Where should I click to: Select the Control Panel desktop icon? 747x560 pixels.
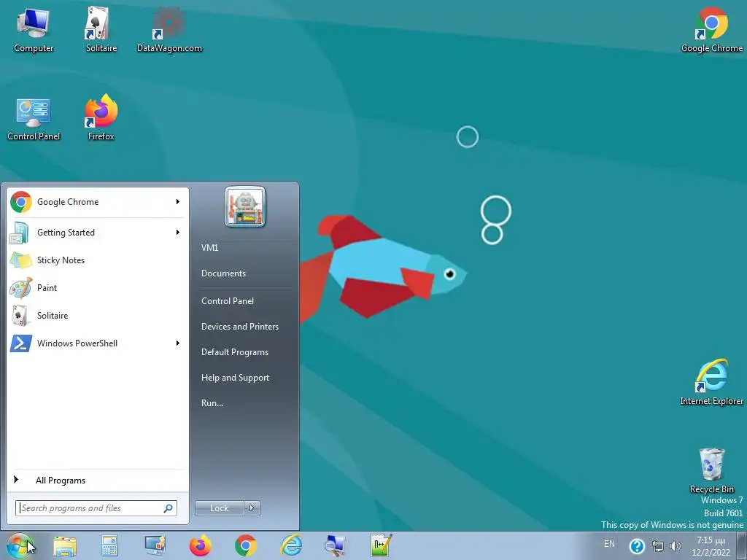click(x=34, y=118)
